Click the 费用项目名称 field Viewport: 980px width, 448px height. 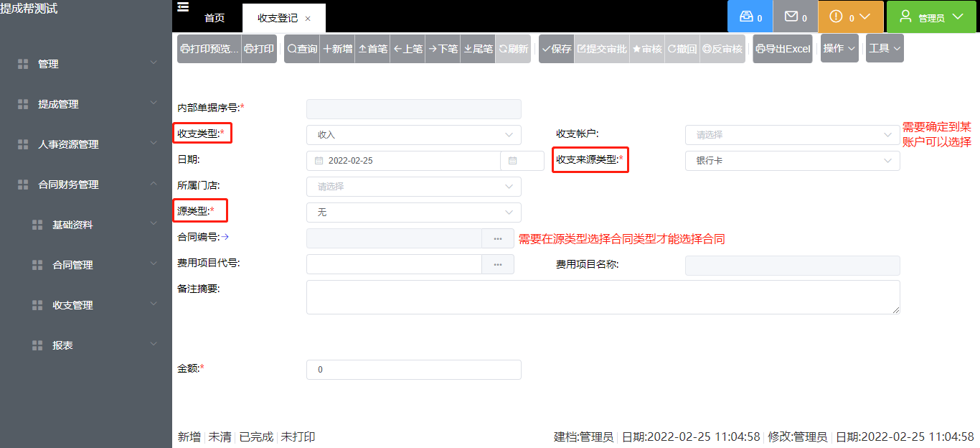[x=793, y=266]
